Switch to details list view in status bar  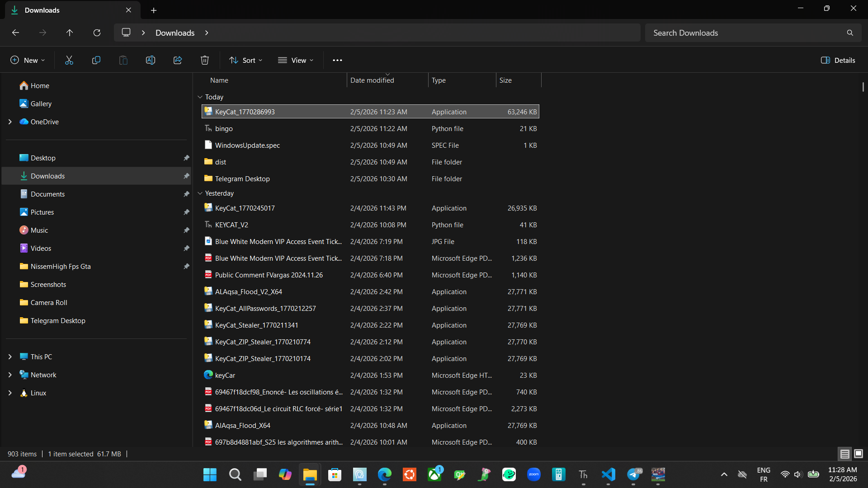click(844, 454)
